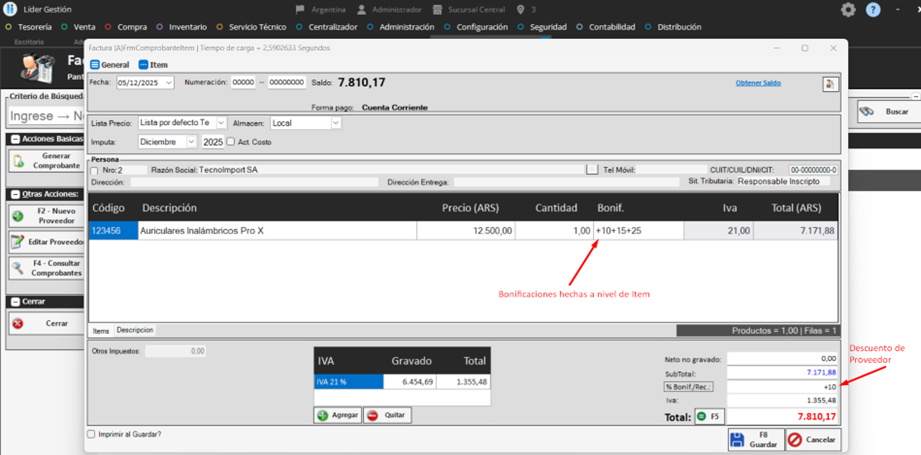The height and width of the screenshot is (455, 921).
Task: Click the binoculars icon on Buscar
Action: coord(867,111)
